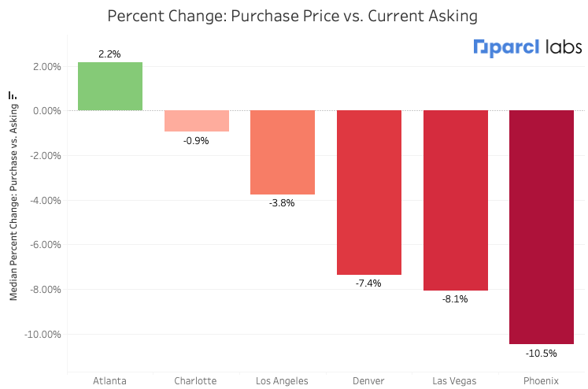The image size is (588, 389).
Task: Click the Atlanta x-axis label
Action: click(x=110, y=381)
